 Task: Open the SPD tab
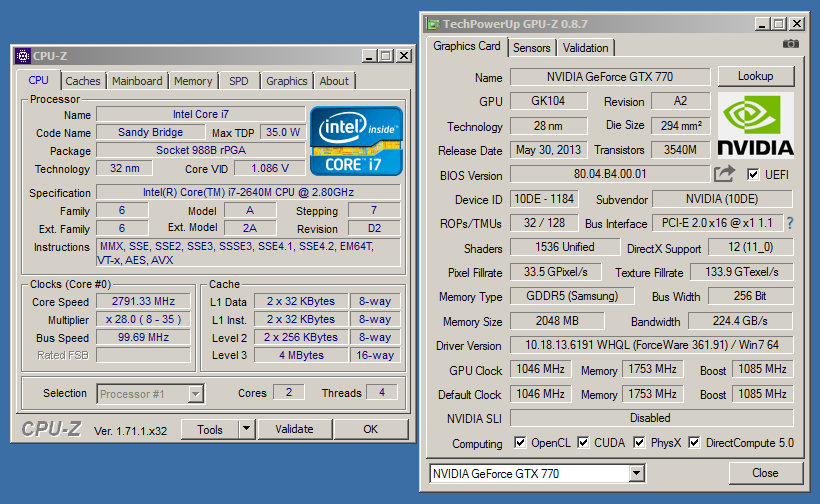click(x=238, y=81)
